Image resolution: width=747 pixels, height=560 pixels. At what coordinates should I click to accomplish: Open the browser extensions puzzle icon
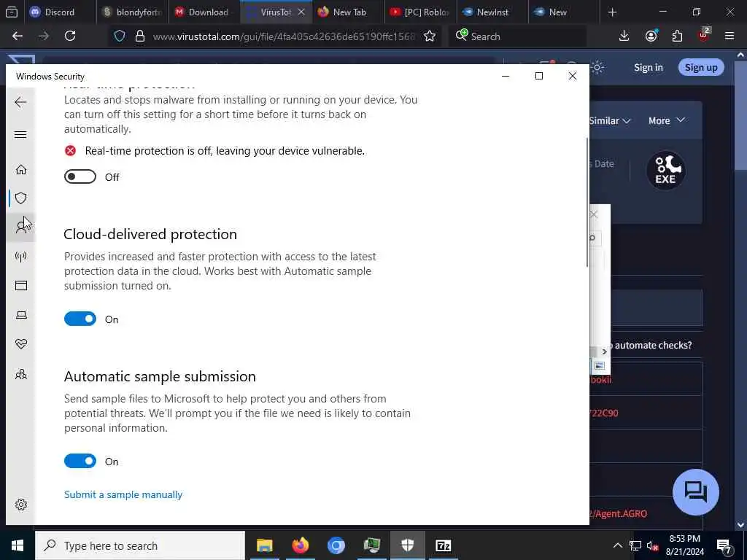pos(677,36)
